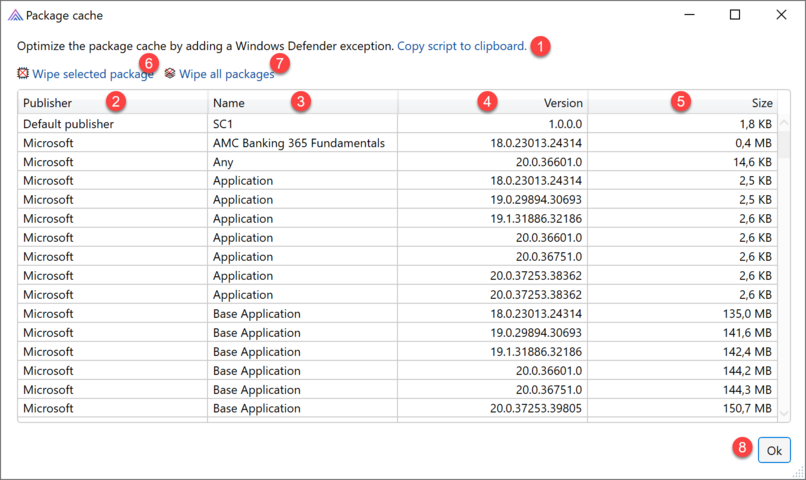806x480 pixels.
Task: Maximize the Package cache window
Action: 735,15
